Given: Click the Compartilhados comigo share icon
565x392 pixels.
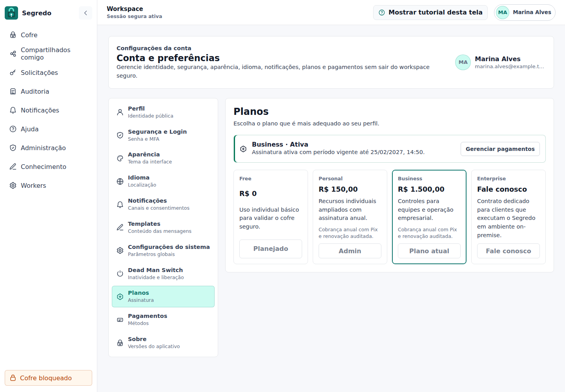Looking at the screenshot, I should point(13,54).
